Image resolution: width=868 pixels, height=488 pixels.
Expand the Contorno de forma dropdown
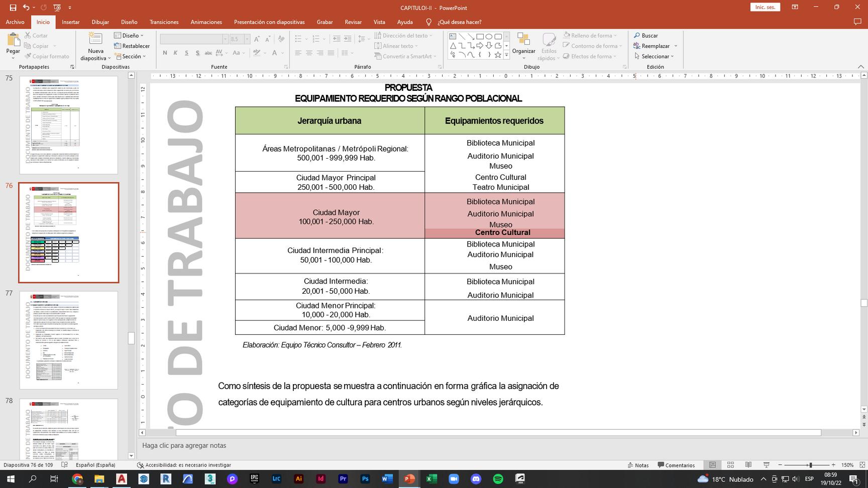click(593, 46)
